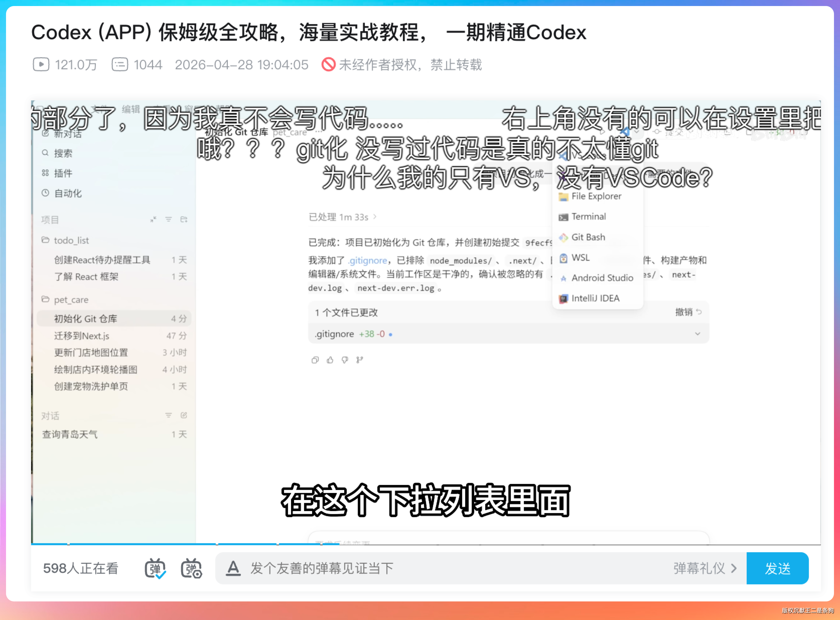Click the search magnifier icon

tap(45, 153)
